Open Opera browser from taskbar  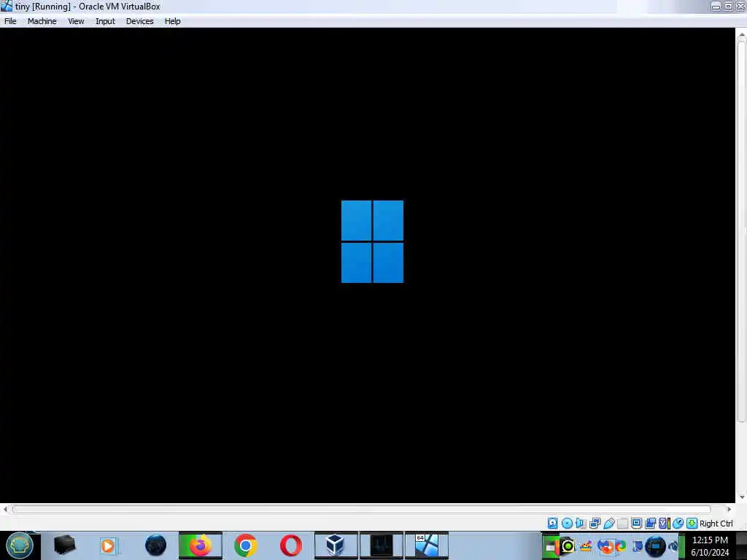290,545
